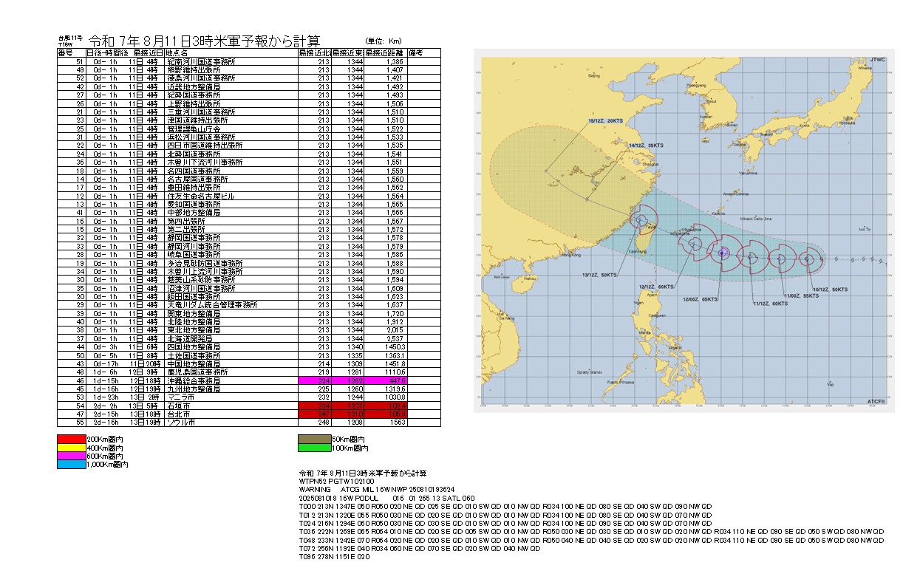Click the red 200Km圏内 legend swatch
Image resolution: width=920 pixels, height=588 pixels.
72,440
